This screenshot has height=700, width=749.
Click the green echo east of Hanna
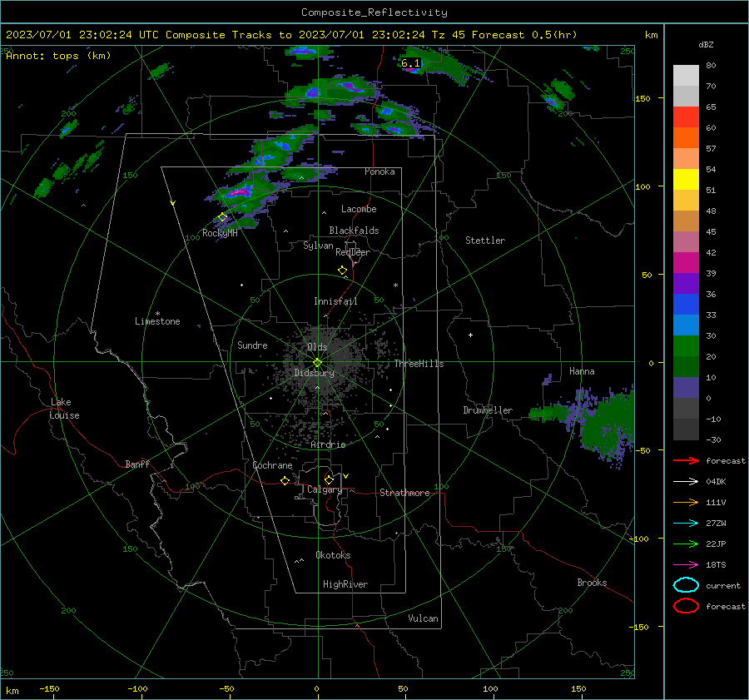607,425
